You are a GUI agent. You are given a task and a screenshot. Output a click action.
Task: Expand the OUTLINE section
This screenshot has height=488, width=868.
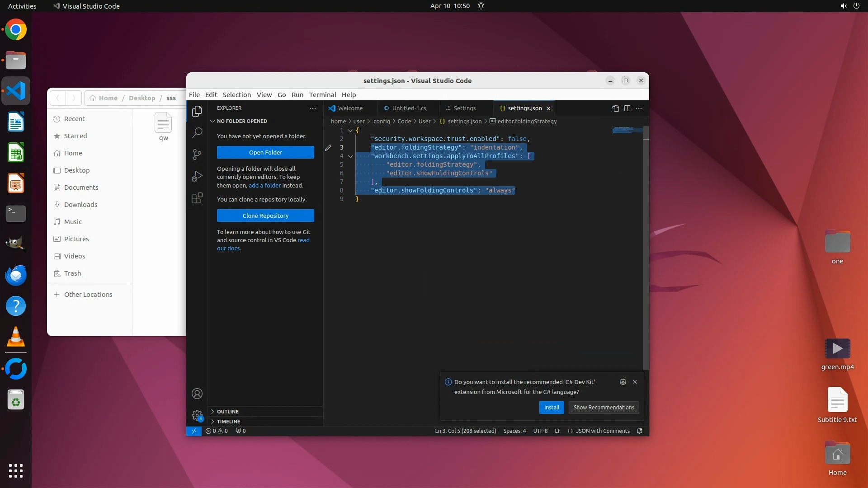pyautogui.click(x=227, y=412)
